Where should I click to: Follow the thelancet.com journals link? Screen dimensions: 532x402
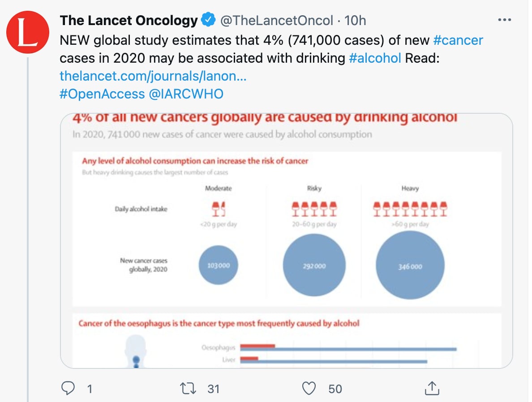(x=153, y=76)
